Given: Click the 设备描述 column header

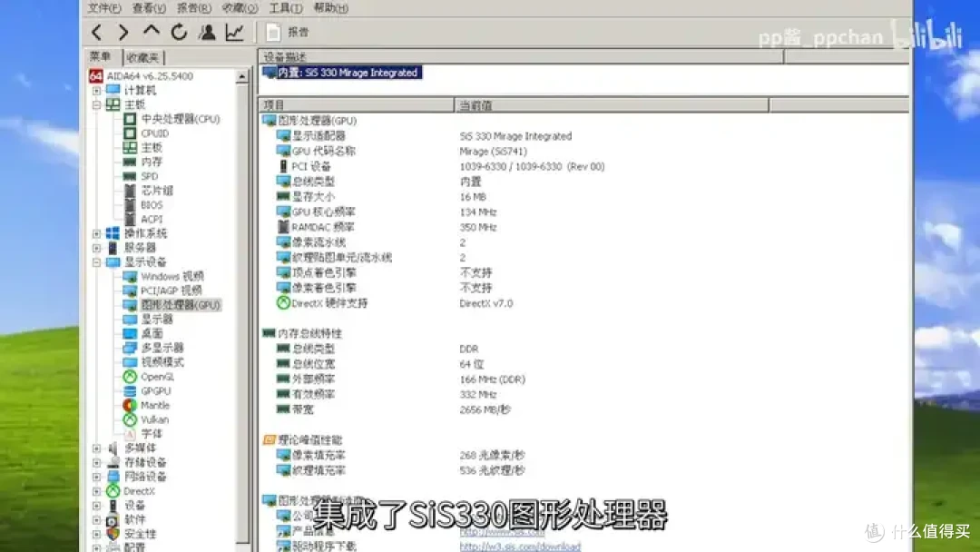Looking at the screenshot, I should (521, 57).
